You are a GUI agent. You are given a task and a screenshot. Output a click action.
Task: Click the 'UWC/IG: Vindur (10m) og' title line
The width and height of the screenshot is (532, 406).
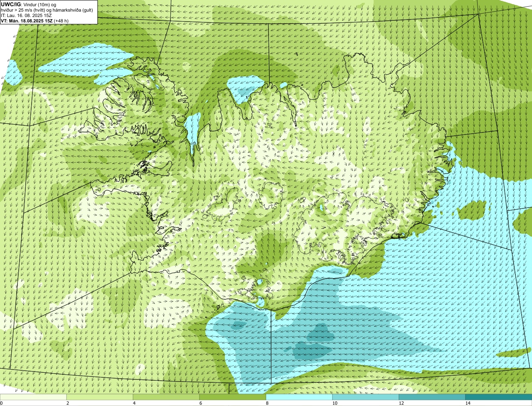tap(28, 4)
